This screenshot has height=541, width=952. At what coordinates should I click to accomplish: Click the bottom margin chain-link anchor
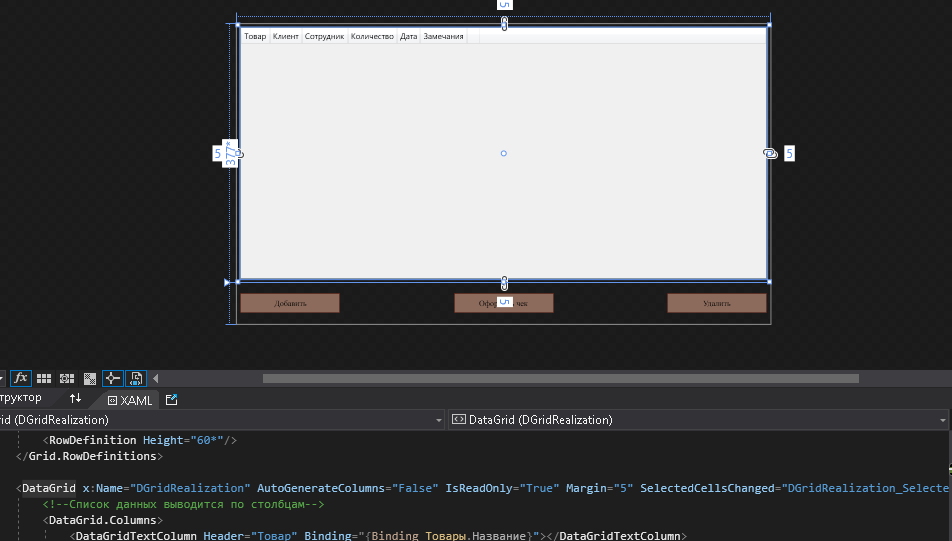(x=504, y=283)
